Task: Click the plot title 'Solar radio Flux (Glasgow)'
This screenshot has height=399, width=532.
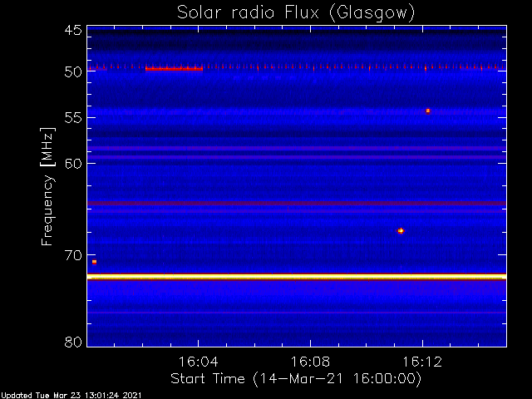Action: [296, 13]
